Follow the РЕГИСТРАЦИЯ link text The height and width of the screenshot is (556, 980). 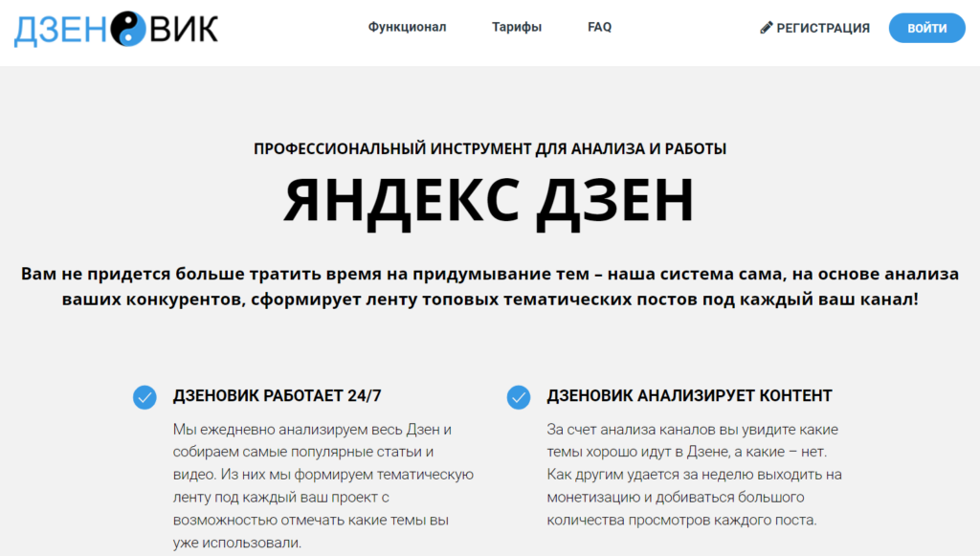(823, 29)
